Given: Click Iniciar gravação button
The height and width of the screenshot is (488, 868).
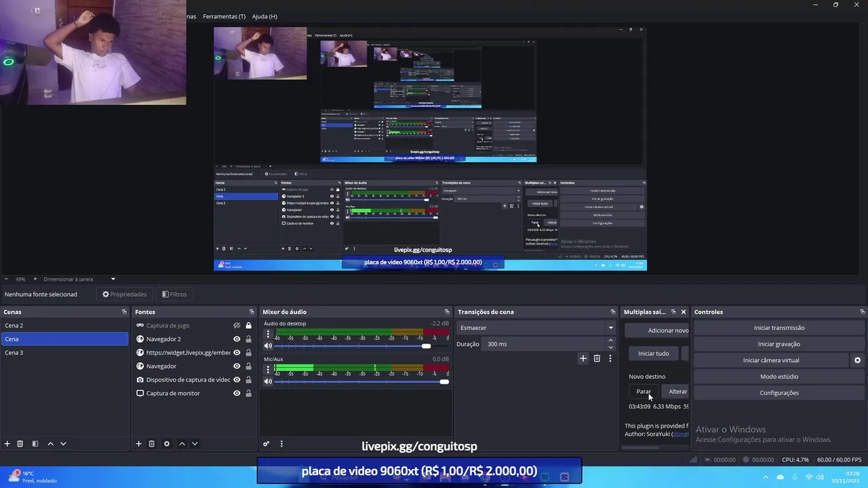Looking at the screenshot, I should click(779, 344).
